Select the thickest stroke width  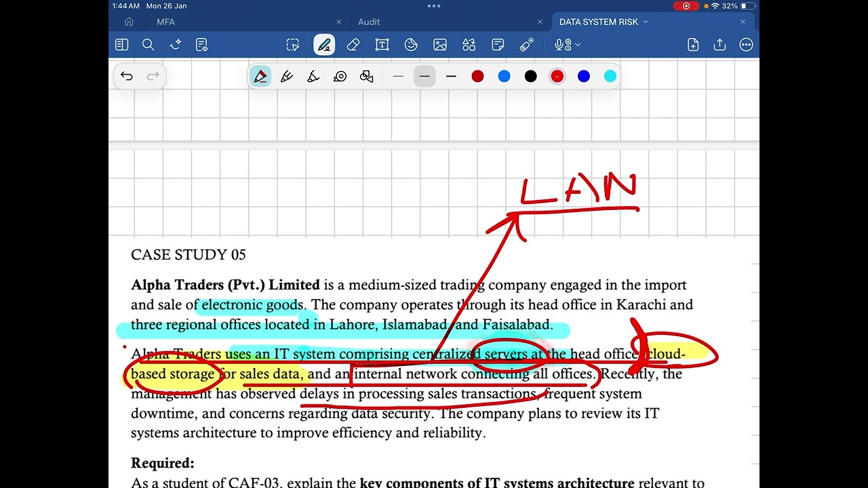(451, 77)
